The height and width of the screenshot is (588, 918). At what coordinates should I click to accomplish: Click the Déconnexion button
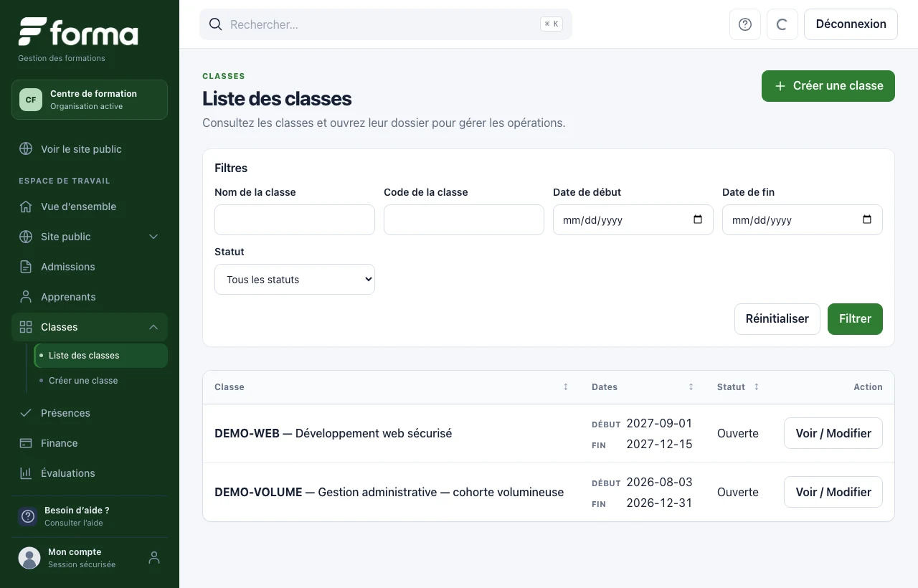(851, 24)
